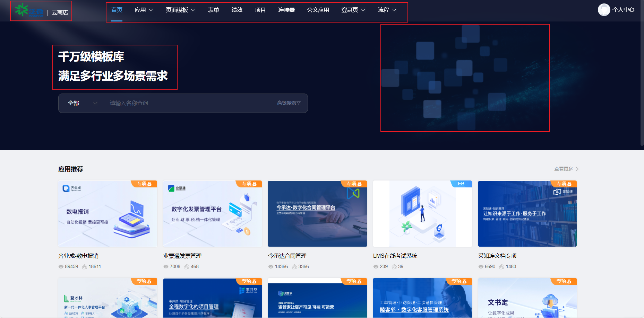The image size is (644, 318).
Task: Open the 文书定 thumbnail
Action: click(x=527, y=298)
